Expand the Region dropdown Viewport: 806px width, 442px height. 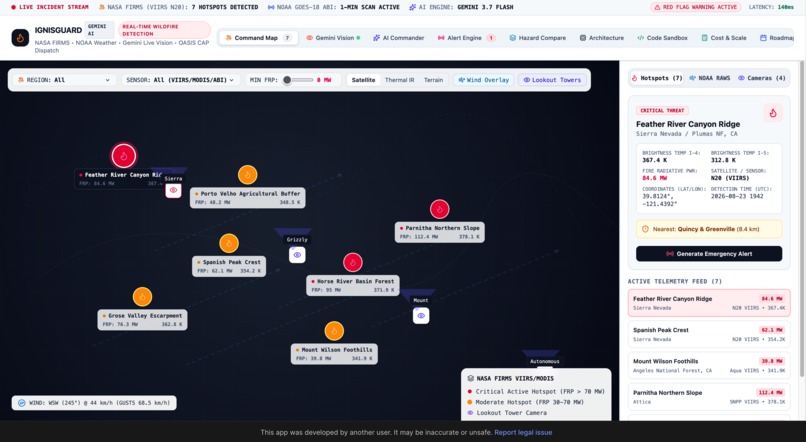[x=64, y=80]
